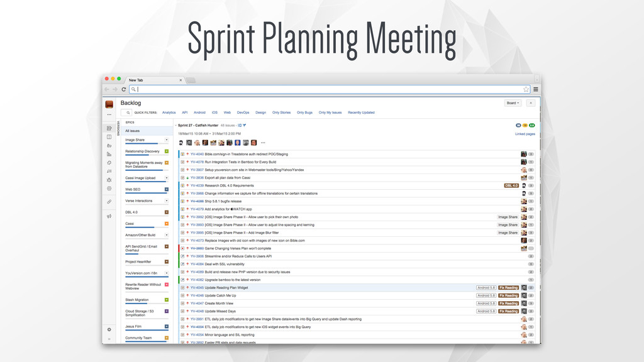This screenshot has width=644, height=362.
Task: Click assignee avatar on YV-4040 row
Action: [x=524, y=155]
